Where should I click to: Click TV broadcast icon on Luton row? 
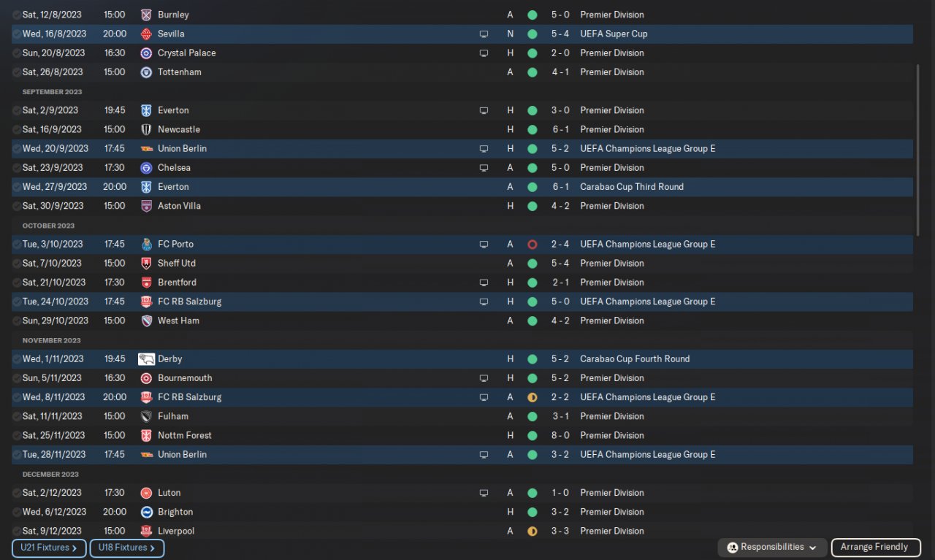484,493
